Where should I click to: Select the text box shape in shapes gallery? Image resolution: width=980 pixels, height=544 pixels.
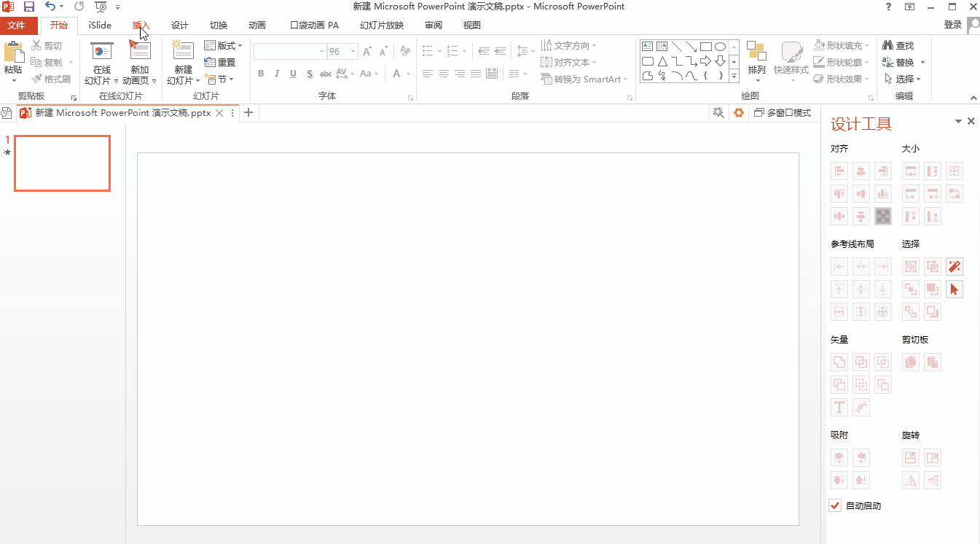(x=647, y=47)
